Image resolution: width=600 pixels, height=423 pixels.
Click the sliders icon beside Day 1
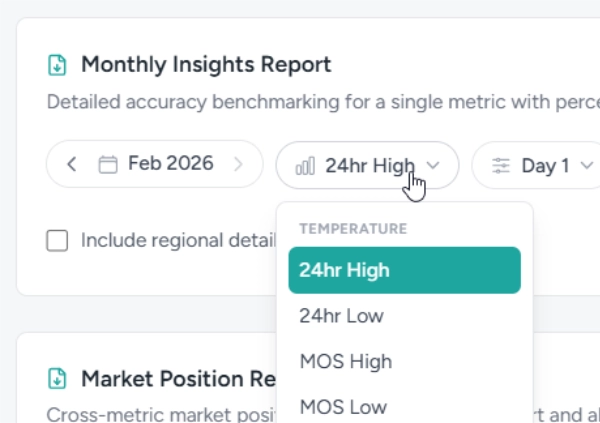click(x=501, y=166)
